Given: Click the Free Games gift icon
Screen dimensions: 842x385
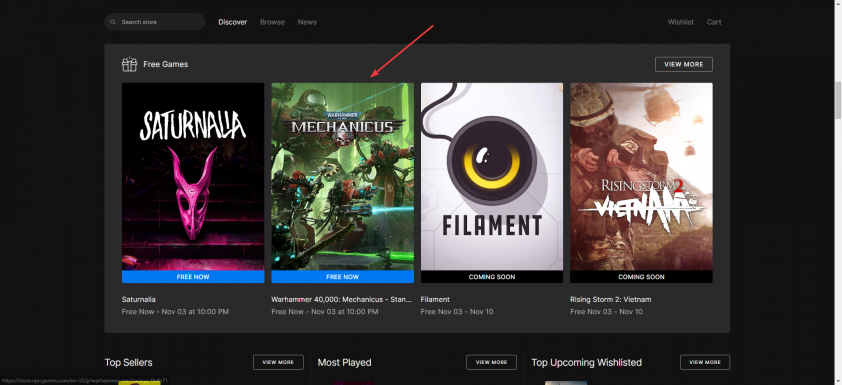Looking at the screenshot, I should coord(129,64).
